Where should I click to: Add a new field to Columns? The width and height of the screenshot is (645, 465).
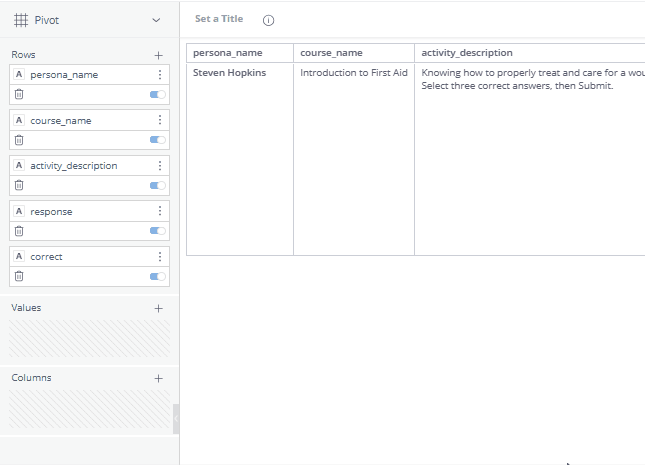click(x=158, y=378)
